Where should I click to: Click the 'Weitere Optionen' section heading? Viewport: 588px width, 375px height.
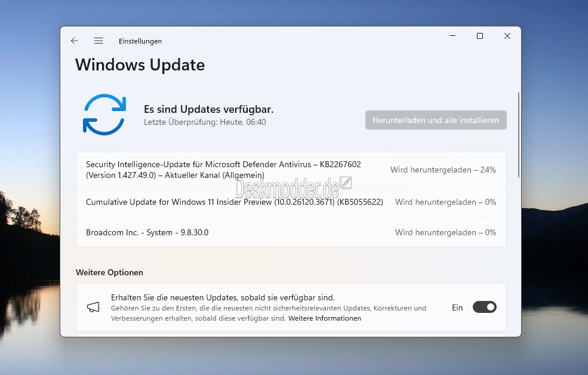click(x=109, y=273)
